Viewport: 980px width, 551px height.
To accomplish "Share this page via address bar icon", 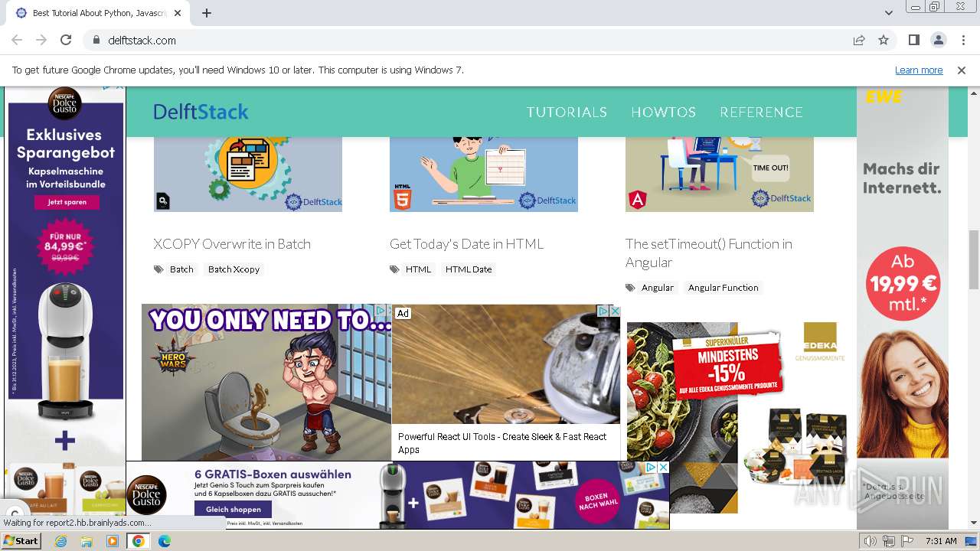I will (x=859, y=40).
